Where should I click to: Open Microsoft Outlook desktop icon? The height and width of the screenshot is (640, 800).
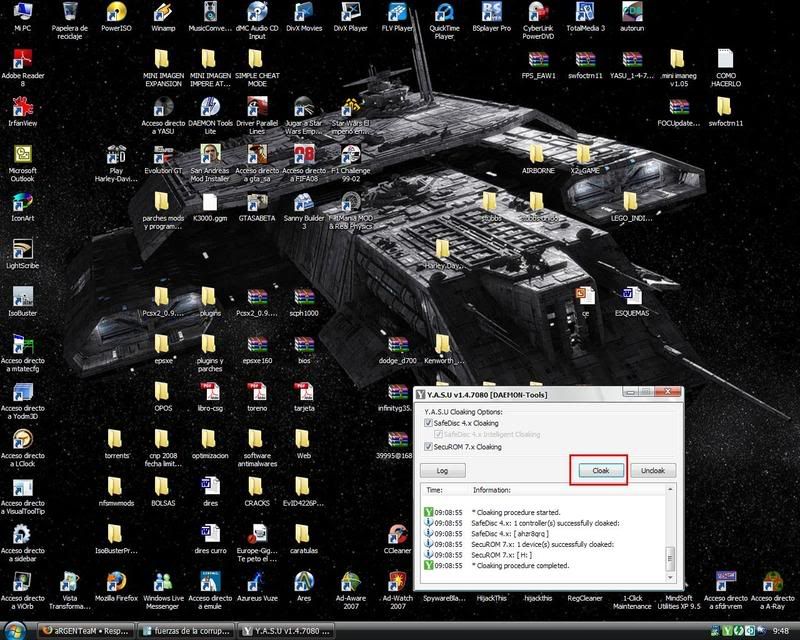point(22,163)
